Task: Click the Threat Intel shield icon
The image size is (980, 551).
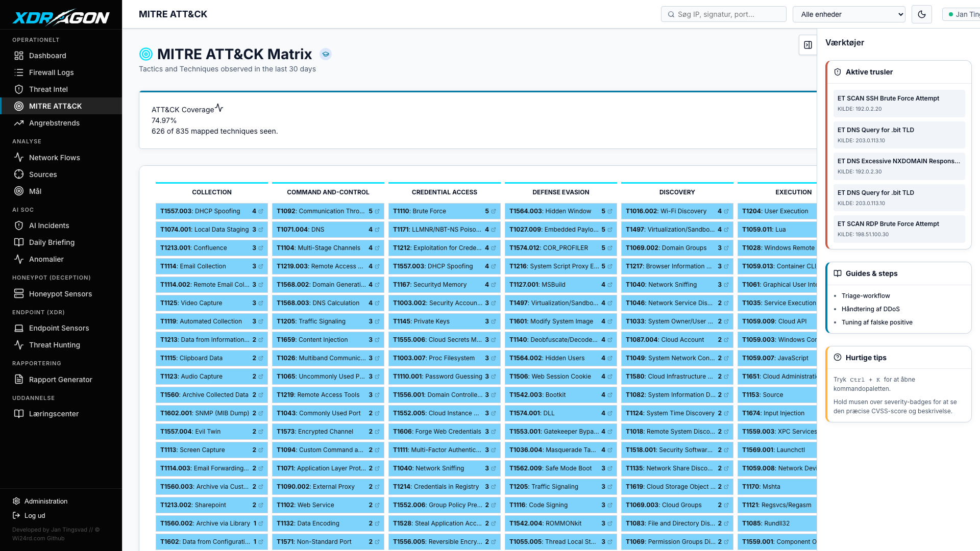Action: pyautogui.click(x=19, y=89)
